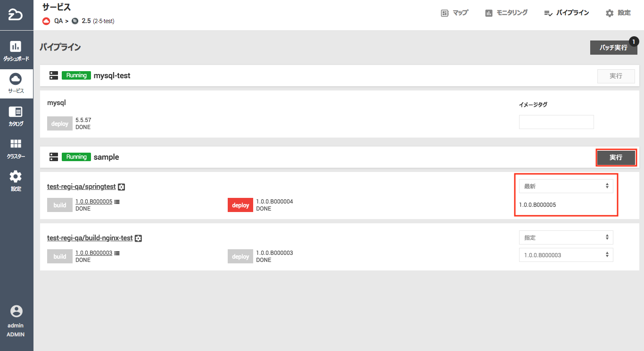Click the gear icon next to build-nginx-test

[139, 238]
